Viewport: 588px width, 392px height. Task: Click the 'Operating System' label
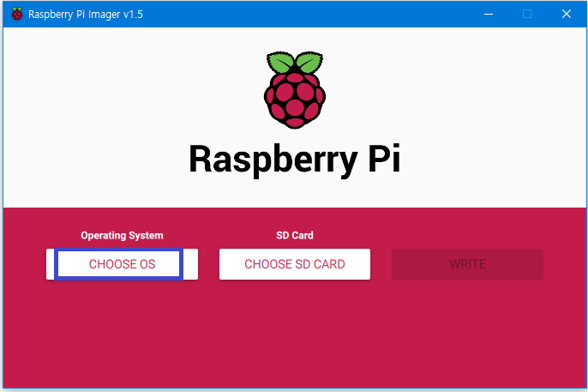(122, 236)
